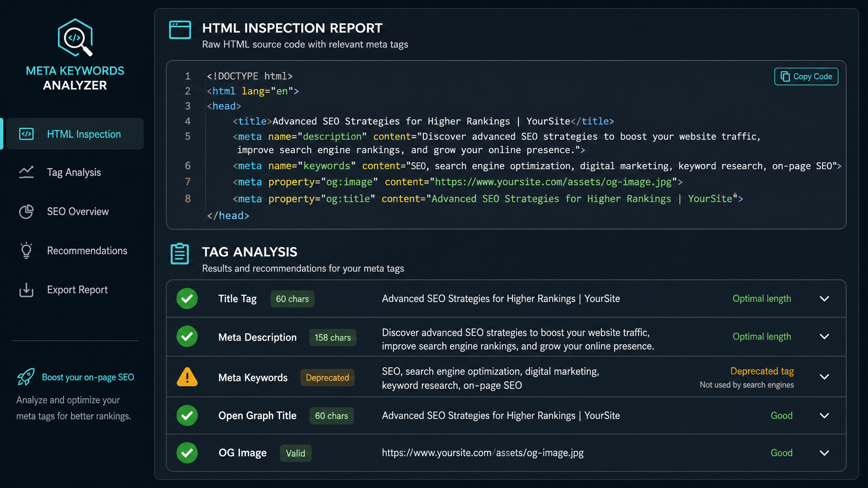Click the green checkmark in Title Tag row
868x488 pixels.
point(187,299)
